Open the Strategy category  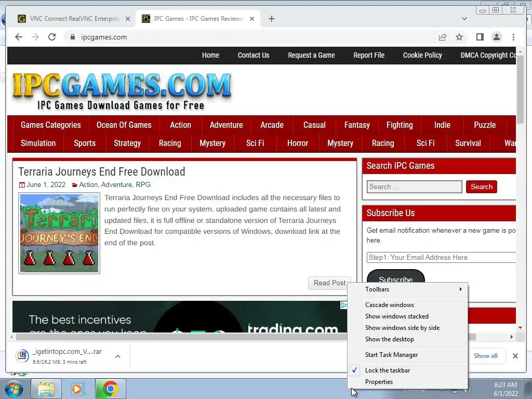tap(127, 143)
